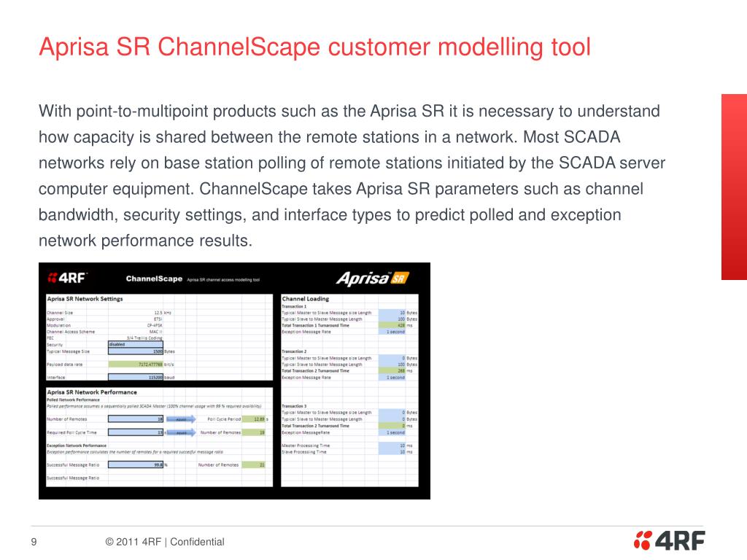Select the polled Number of Remotes result 19
747x560 pixels.
(x=253, y=432)
